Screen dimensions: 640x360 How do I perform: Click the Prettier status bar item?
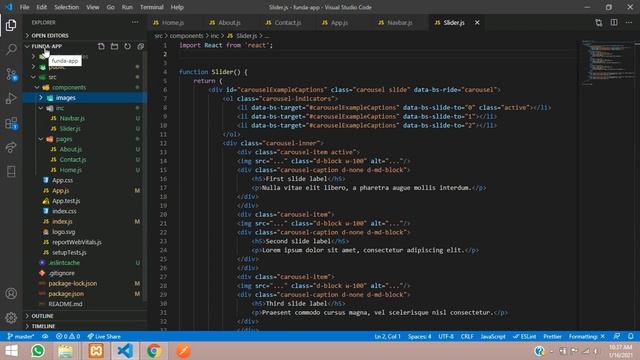click(x=552, y=336)
